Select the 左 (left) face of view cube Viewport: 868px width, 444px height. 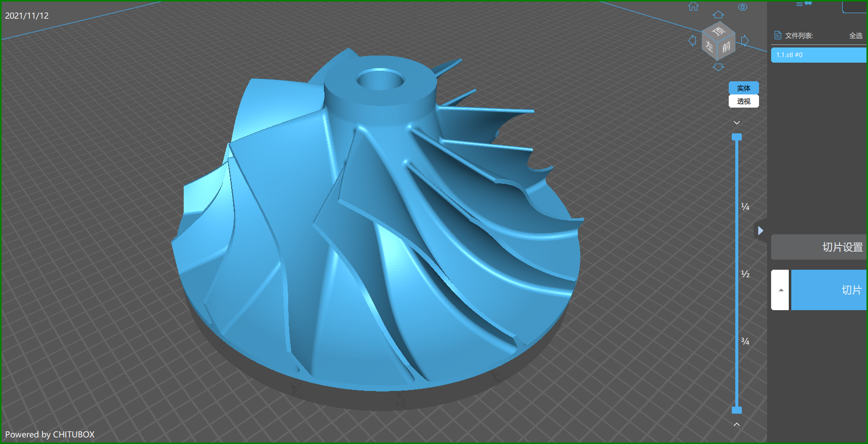pos(709,46)
